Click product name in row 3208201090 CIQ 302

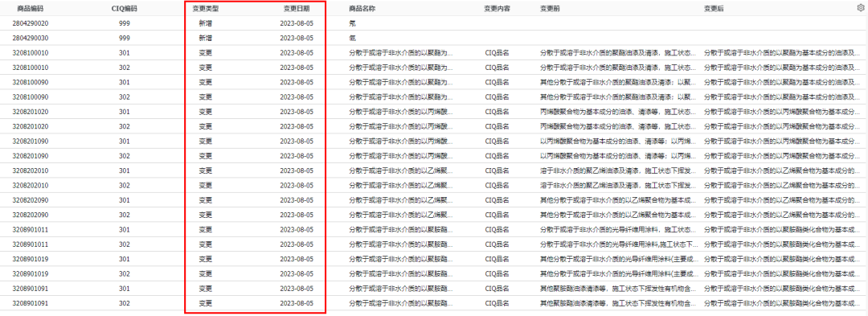click(401, 156)
